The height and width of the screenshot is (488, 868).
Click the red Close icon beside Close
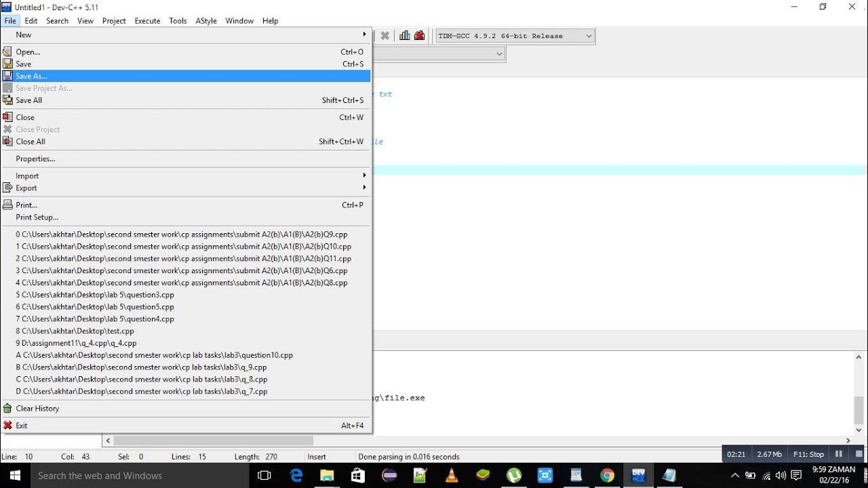tap(7, 117)
